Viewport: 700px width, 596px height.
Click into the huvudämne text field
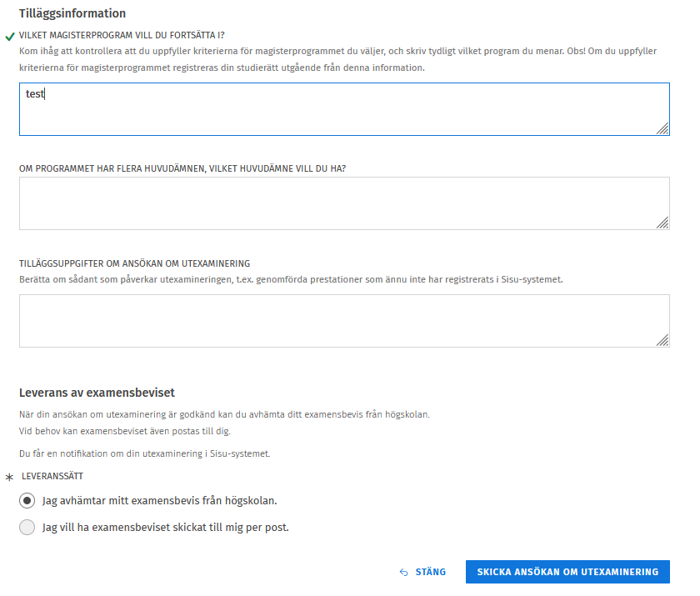click(333, 203)
